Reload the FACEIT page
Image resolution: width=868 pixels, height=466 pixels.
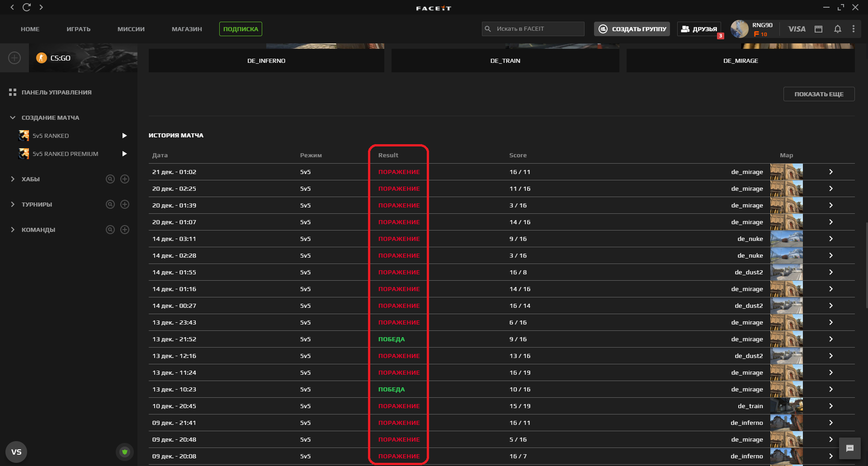pyautogui.click(x=27, y=7)
